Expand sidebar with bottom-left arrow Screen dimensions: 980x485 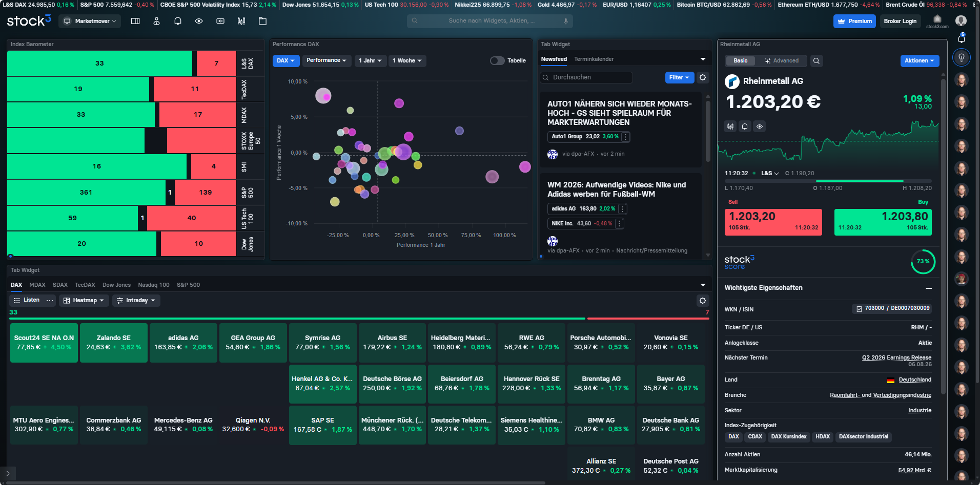click(8, 473)
